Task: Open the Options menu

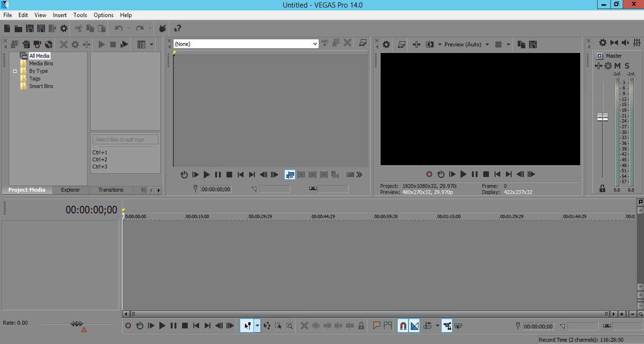Action: (x=103, y=15)
